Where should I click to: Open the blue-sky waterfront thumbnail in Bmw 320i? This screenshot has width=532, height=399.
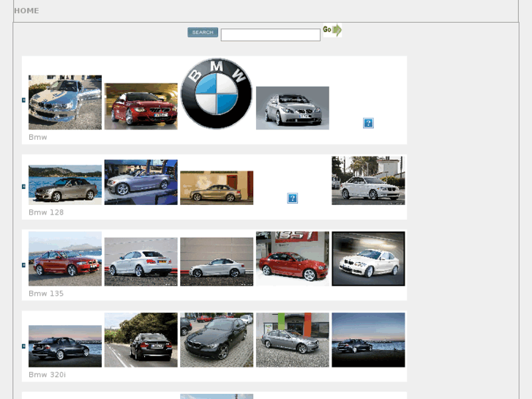368,340
